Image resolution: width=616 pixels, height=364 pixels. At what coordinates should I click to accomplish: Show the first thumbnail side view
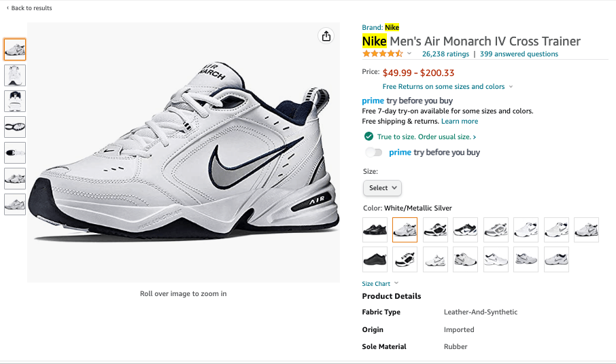coord(15,50)
